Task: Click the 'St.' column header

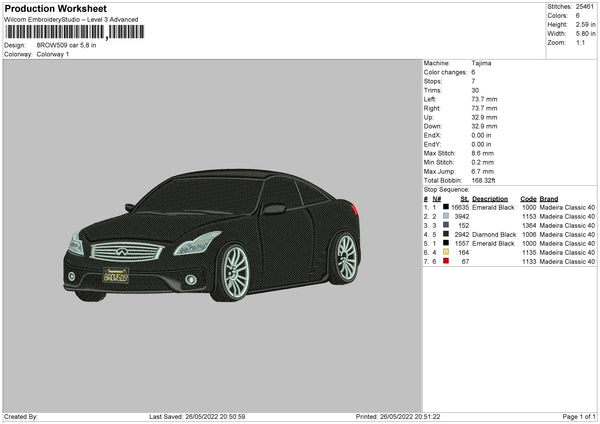Action: pos(465,199)
